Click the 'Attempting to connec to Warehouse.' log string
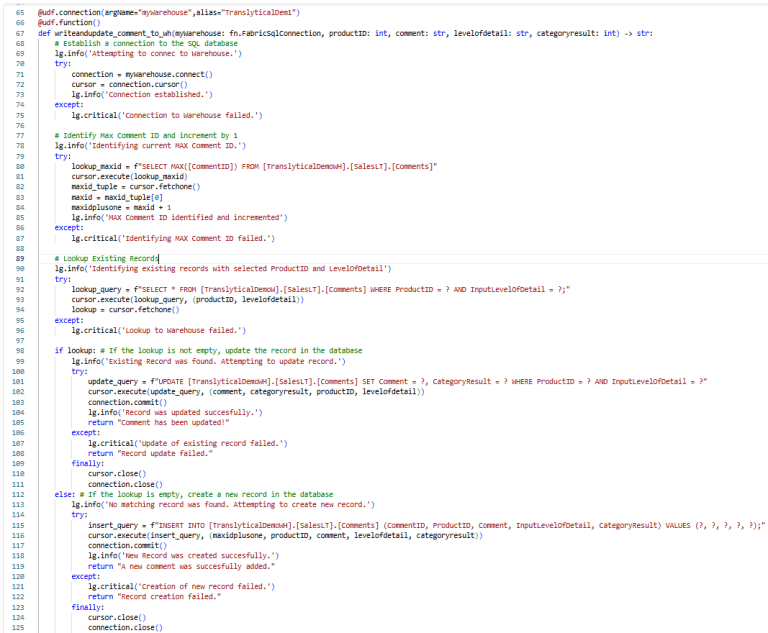Viewport: 768px width, 633px height. [x=165, y=53]
